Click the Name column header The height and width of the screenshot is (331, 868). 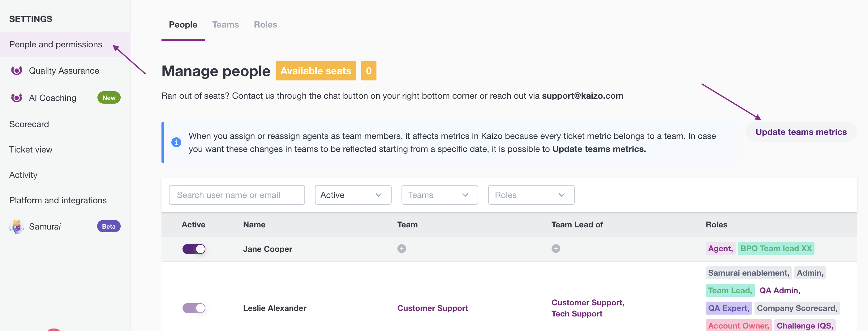254,225
